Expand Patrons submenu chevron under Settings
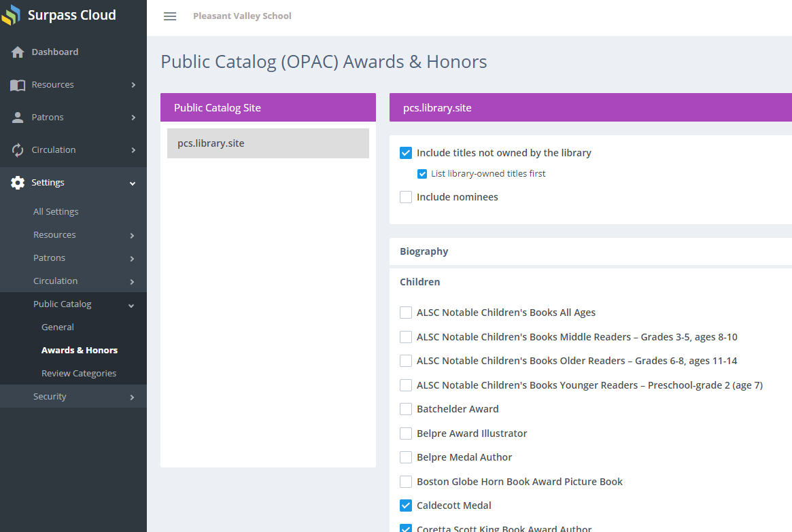The width and height of the screenshot is (792, 532). [x=132, y=259]
